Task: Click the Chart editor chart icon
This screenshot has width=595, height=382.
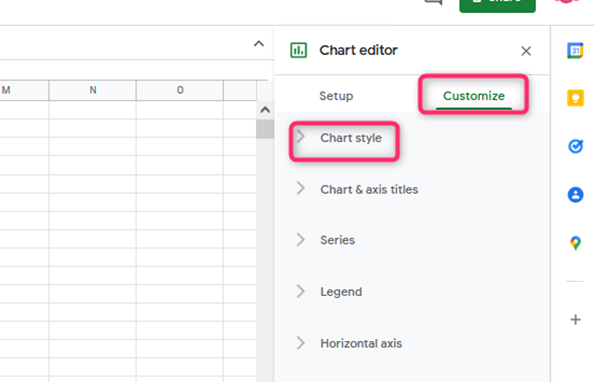Action: [x=299, y=50]
